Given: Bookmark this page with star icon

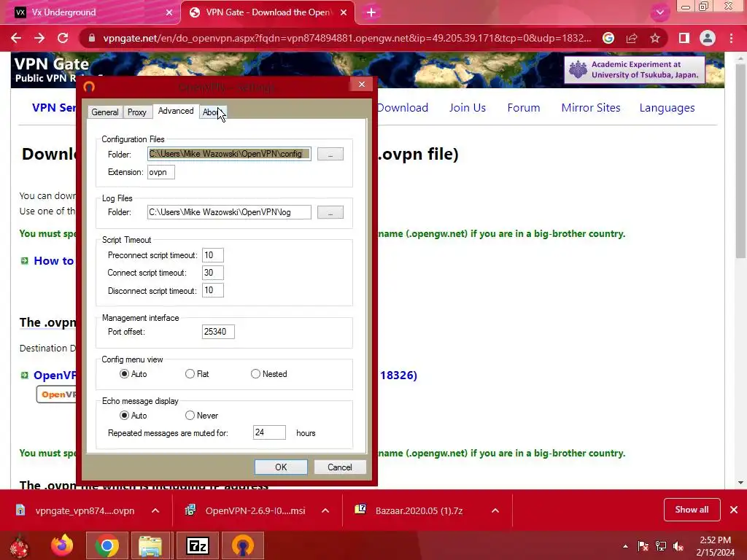Looking at the screenshot, I should pyautogui.click(x=655, y=38).
